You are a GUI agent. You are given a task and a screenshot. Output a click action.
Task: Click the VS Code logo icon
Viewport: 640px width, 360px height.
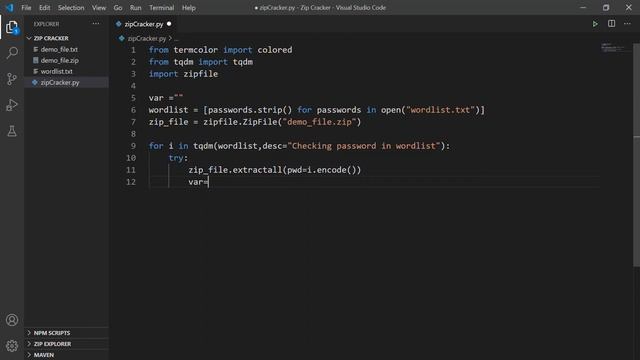(x=9, y=7)
